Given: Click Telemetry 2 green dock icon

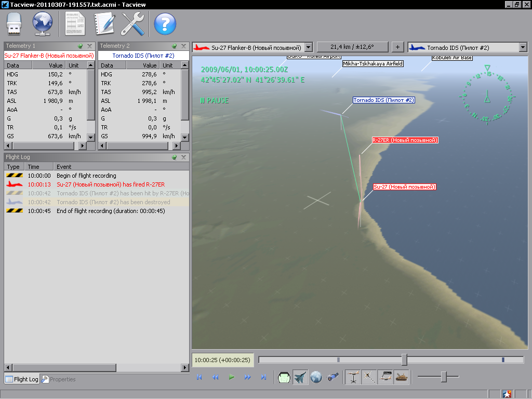Looking at the screenshot, I should [174, 46].
